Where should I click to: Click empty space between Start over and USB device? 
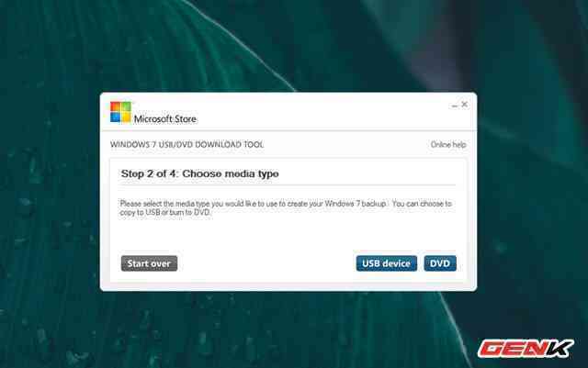[266, 263]
